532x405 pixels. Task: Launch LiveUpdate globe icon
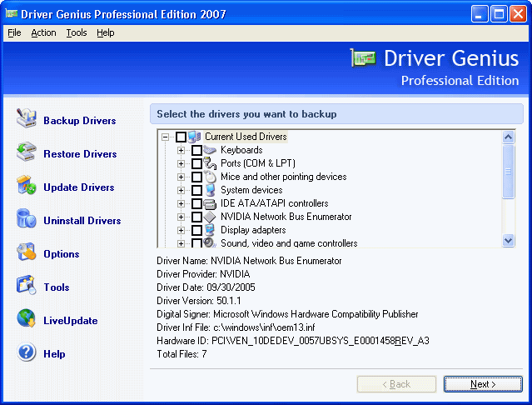pyautogui.click(x=27, y=320)
